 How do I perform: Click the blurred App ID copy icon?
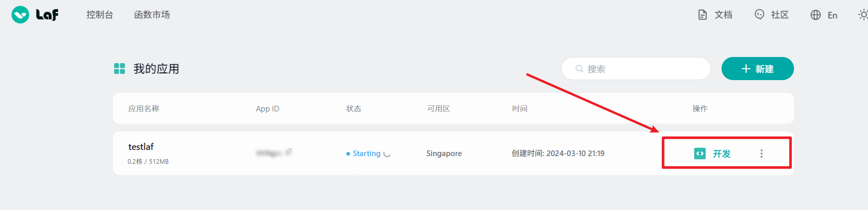[289, 152]
